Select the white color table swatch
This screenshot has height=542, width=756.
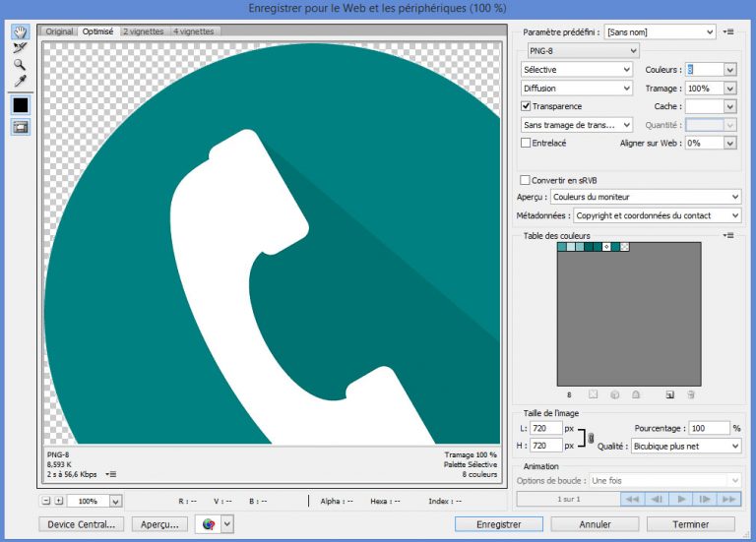click(x=606, y=247)
